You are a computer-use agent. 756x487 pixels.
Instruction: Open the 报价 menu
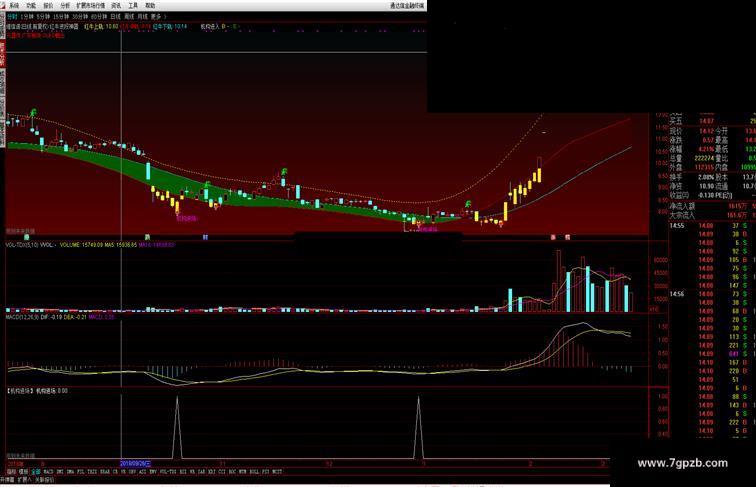[48, 6]
